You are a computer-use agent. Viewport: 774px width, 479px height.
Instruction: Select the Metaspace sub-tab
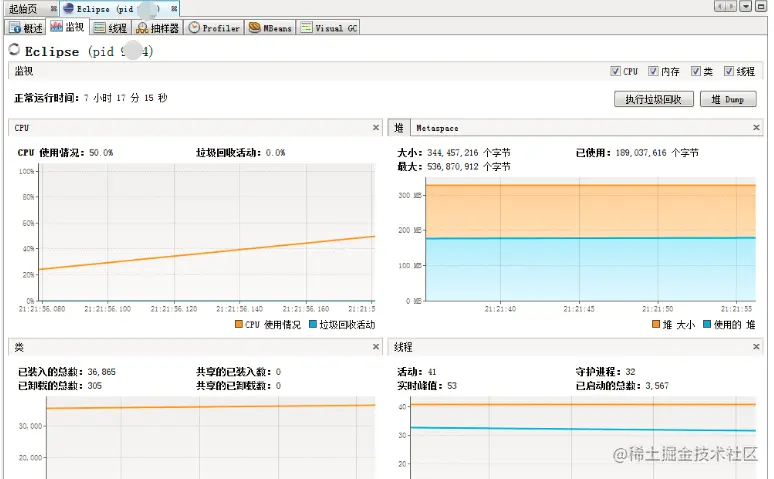click(x=437, y=128)
